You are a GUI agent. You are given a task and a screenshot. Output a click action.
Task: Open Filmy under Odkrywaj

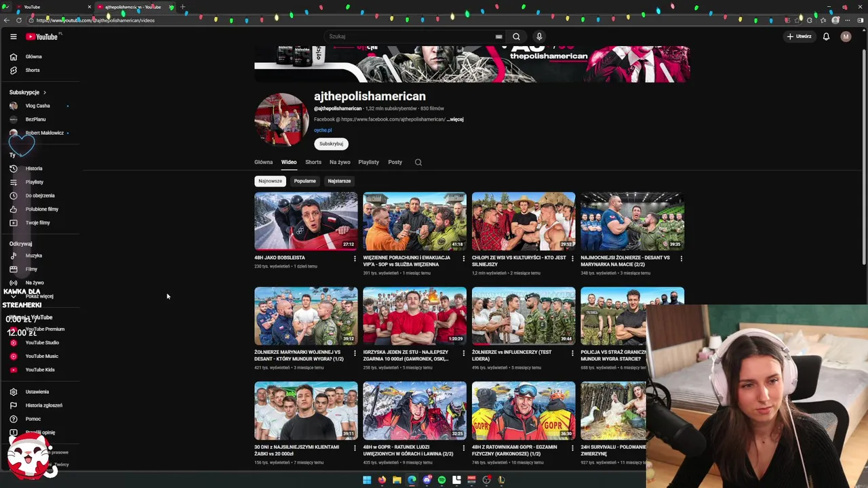click(31, 269)
